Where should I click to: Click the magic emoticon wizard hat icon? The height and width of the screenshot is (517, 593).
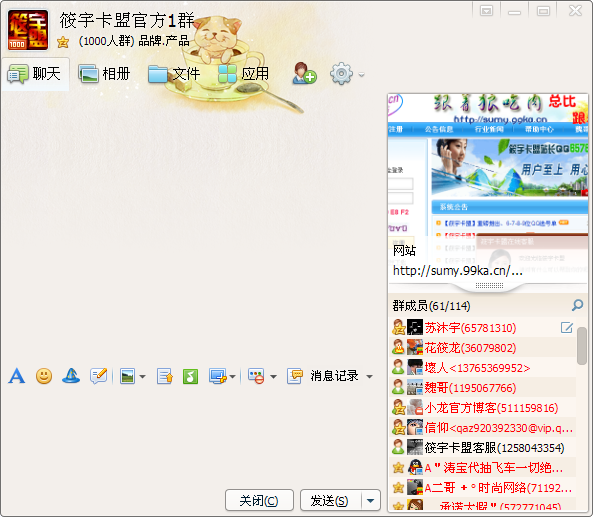tap(71, 376)
